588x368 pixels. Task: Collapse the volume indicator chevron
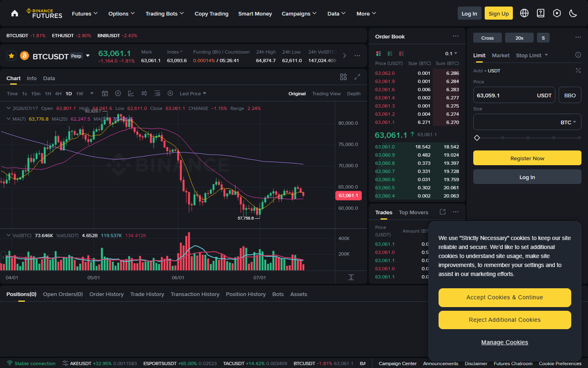point(9,236)
